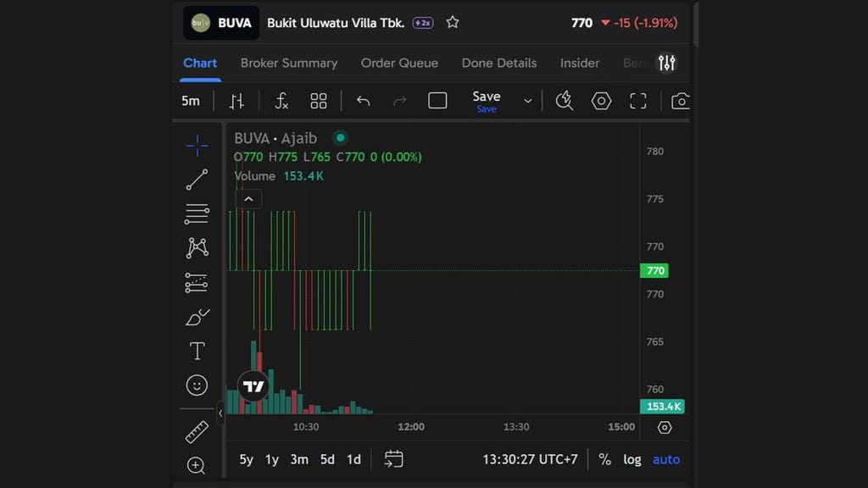Click the 12:00 time axis label
The image size is (868, 488).
pos(411,427)
